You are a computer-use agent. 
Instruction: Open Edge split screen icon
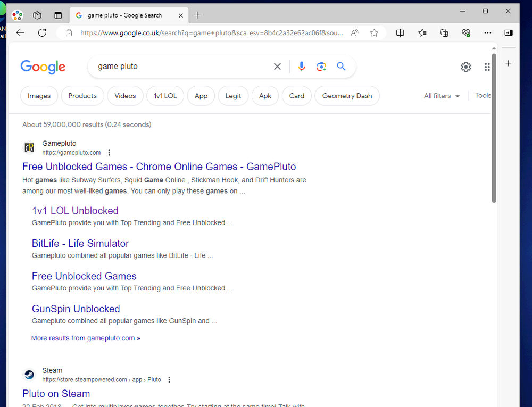400,33
